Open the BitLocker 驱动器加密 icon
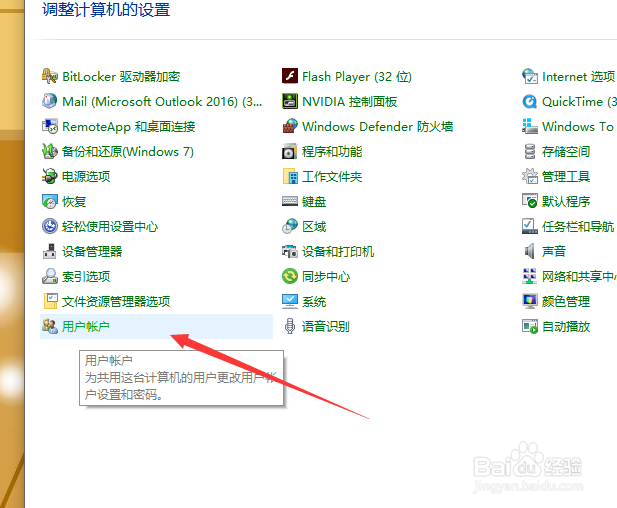The image size is (617, 508). tap(50, 76)
